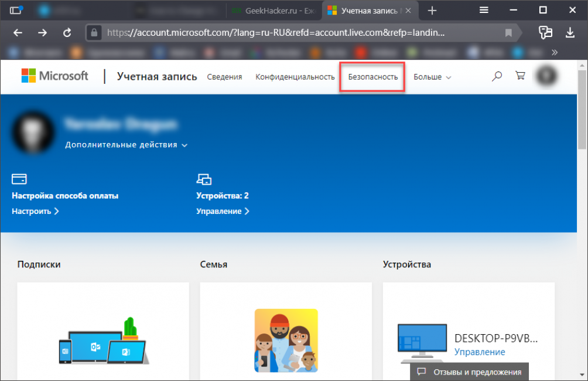Expand the Больше dropdown menu

pos(432,77)
